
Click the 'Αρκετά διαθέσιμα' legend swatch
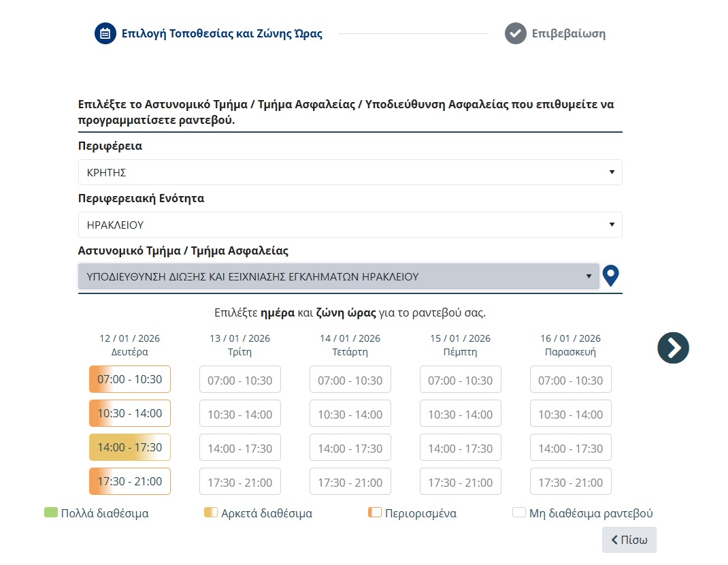point(210,513)
